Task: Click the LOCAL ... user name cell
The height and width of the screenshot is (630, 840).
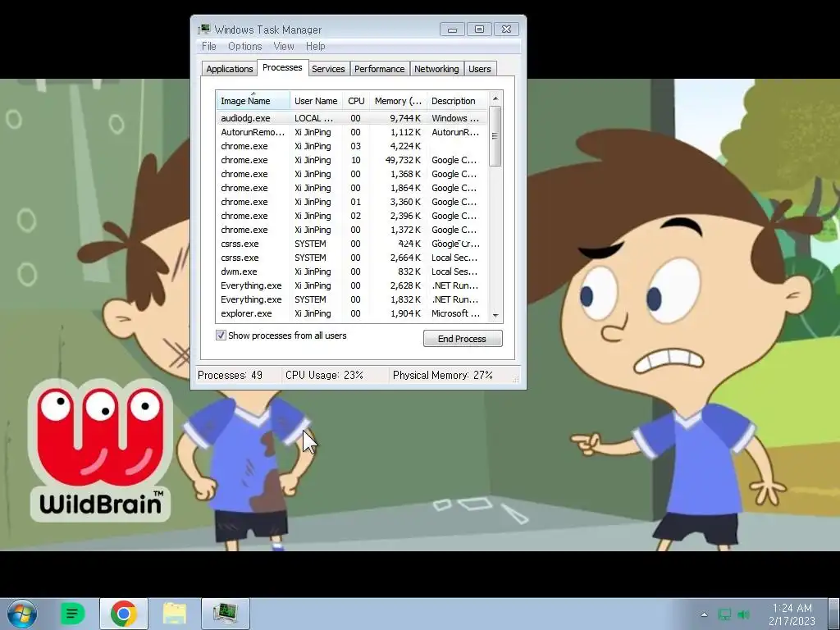Action: [x=313, y=118]
